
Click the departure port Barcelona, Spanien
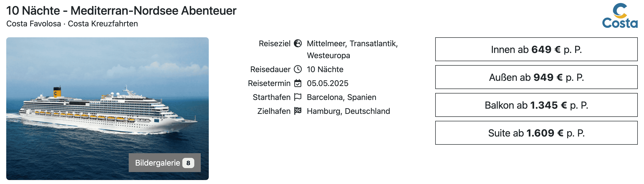click(x=341, y=97)
